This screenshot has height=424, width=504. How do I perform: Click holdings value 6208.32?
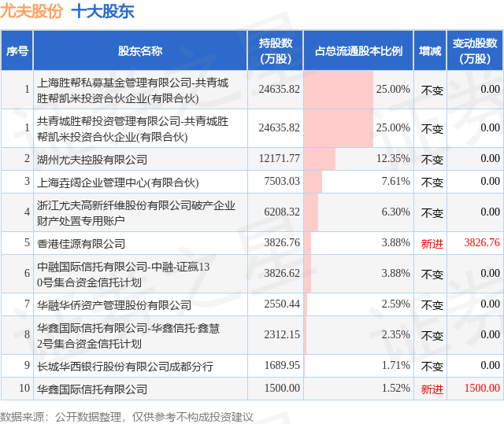pos(282,212)
